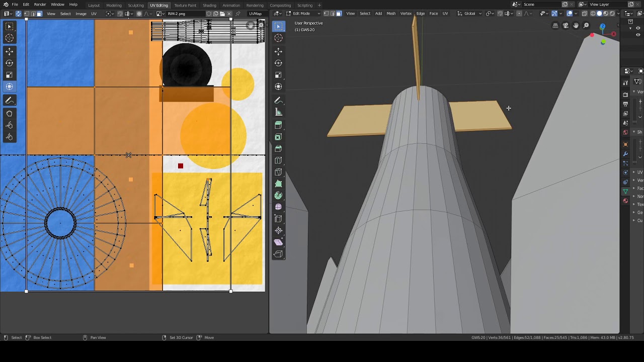The width and height of the screenshot is (644, 362).
Task: Select the Smooth vertices tool
Action: 278,207
